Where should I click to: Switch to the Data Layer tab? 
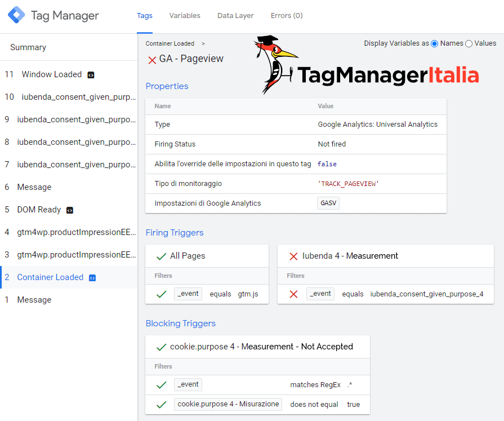pyautogui.click(x=235, y=15)
